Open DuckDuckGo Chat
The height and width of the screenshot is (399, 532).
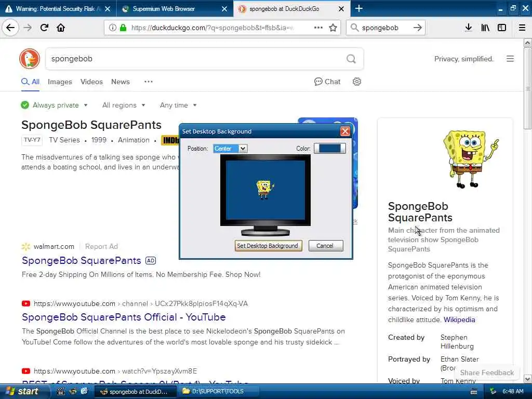point(327,82)
